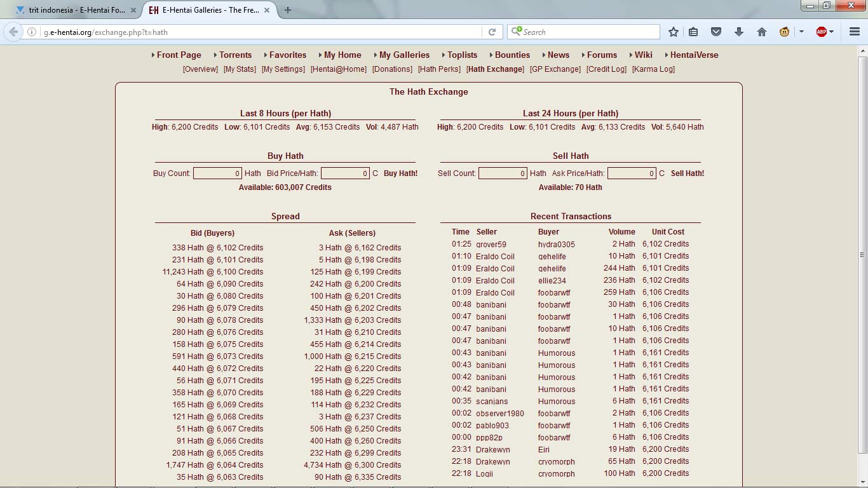868x488 pixels.
Task: Go to Front Page navigation link
Action: (x=179, y=55)
